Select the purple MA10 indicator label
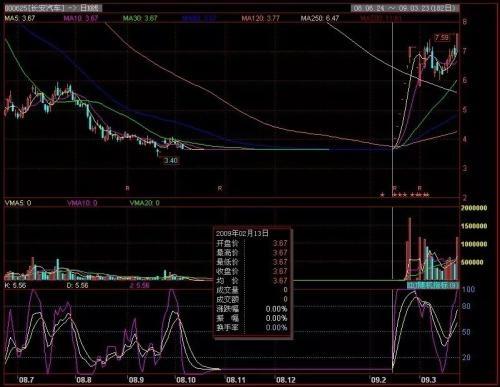 click(x=81, y=18)
